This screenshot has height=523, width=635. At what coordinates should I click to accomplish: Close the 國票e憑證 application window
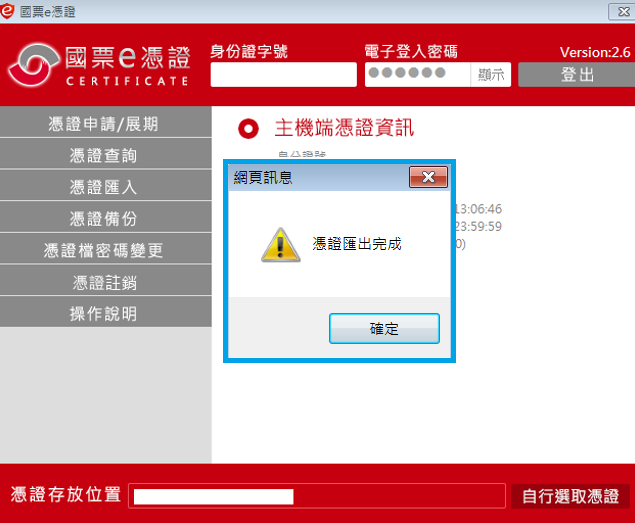click(x=623, y=12)
